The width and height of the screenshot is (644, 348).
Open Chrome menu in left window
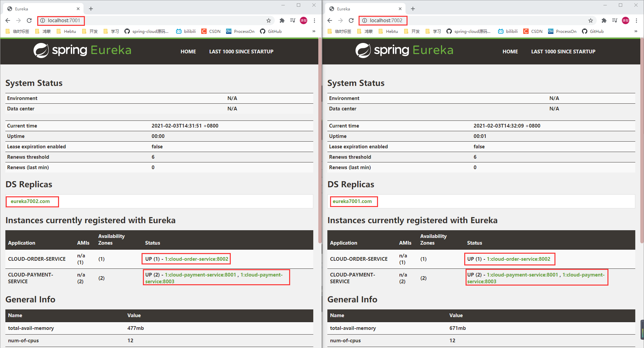[314, 20]
